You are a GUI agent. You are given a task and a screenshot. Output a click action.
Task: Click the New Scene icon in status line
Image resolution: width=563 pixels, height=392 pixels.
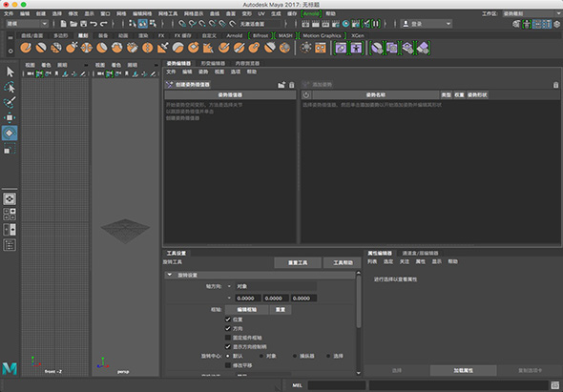64,24
